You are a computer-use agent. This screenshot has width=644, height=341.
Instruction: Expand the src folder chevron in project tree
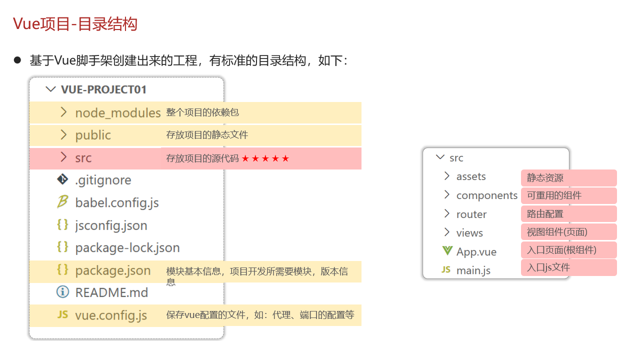63,157
